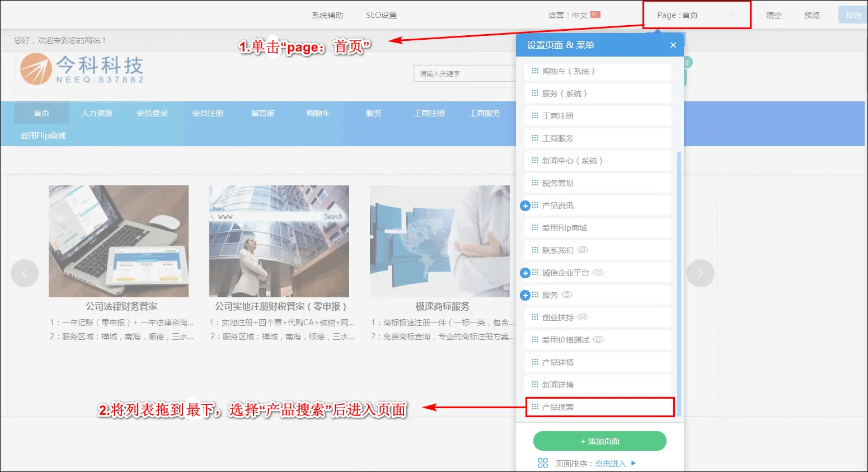This screenshot has height=472, width=868.
Task: Close the 设置页面 & 菜单 panel
Action: click(673, 45)
